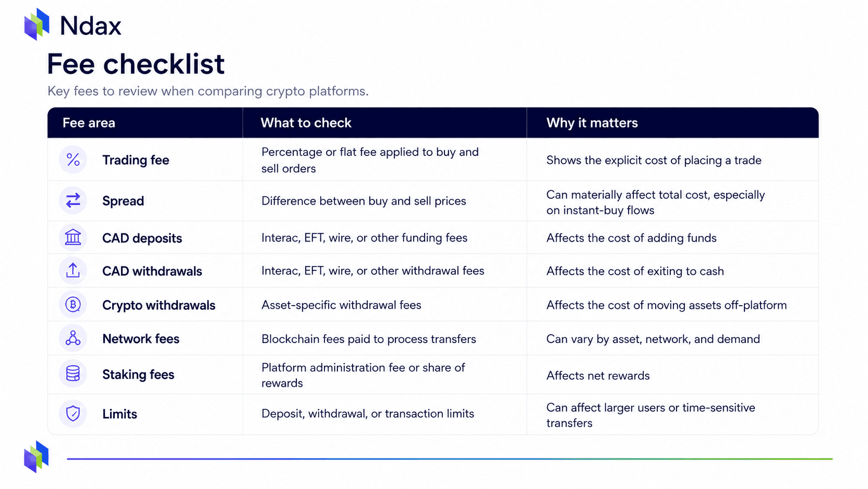This screenshot has width=868, height=489.
Task: Click the Staking fees row label
Action: tap(138, 375)
